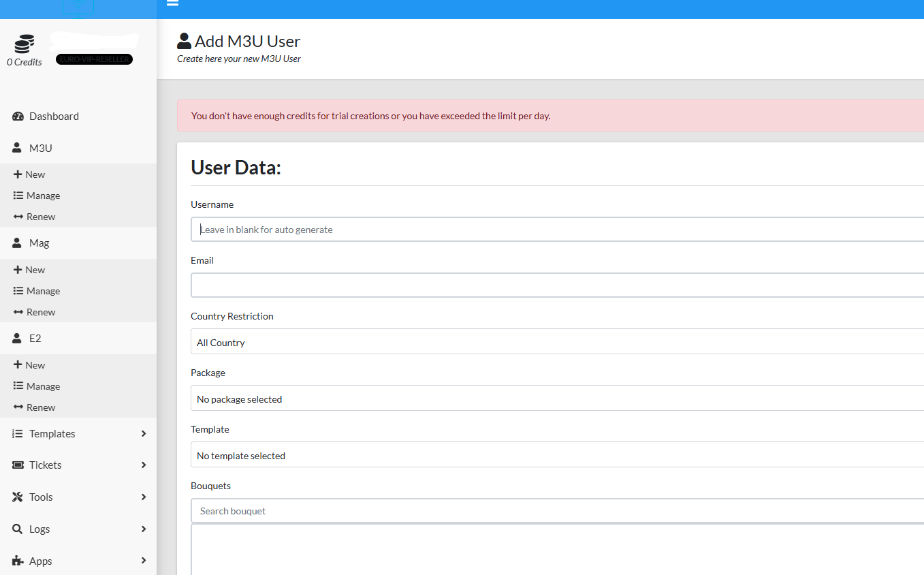
Task: Click the Apps puzzle piece icon
Action: (x=18, y=561)
